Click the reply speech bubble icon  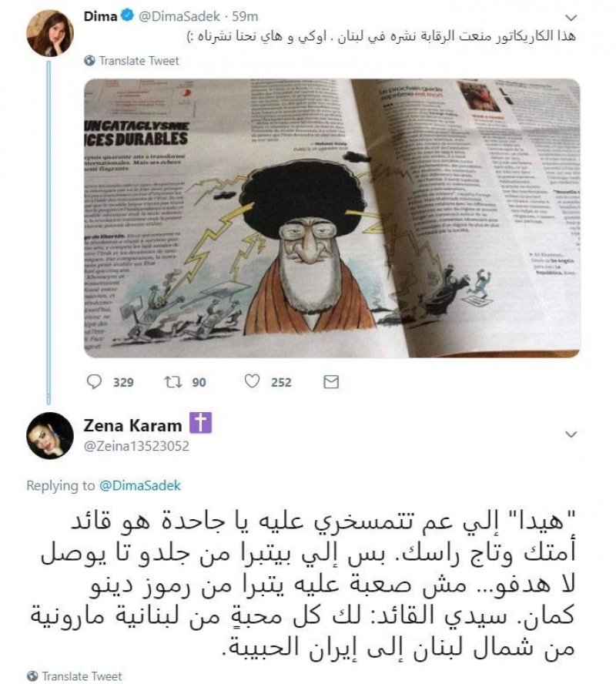[x=94, y=382]
